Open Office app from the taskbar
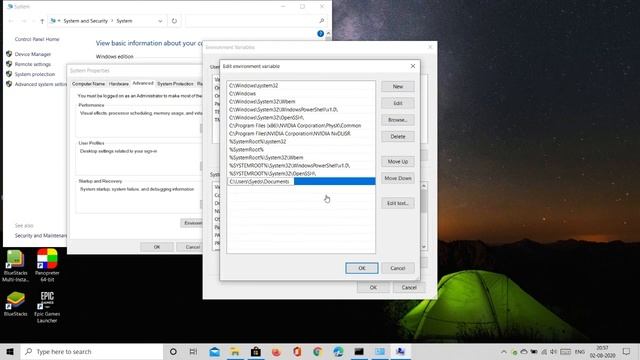Viewport: 640px width, 360px height. (x=297, y=351)
